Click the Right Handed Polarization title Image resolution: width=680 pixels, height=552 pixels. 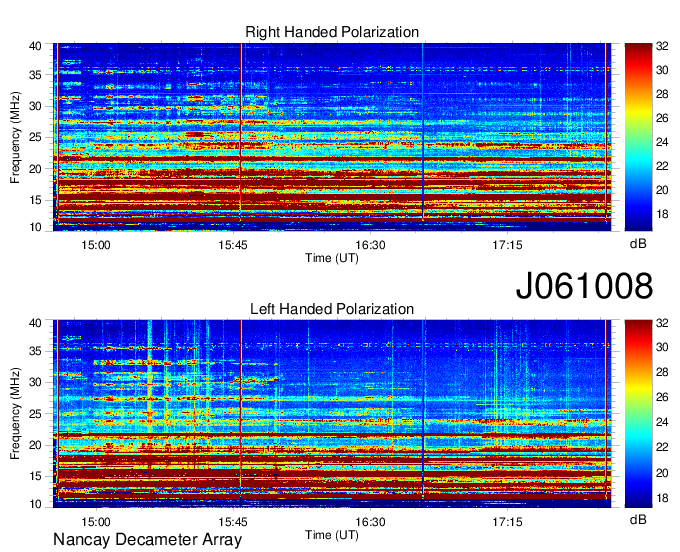coord(332,32)
